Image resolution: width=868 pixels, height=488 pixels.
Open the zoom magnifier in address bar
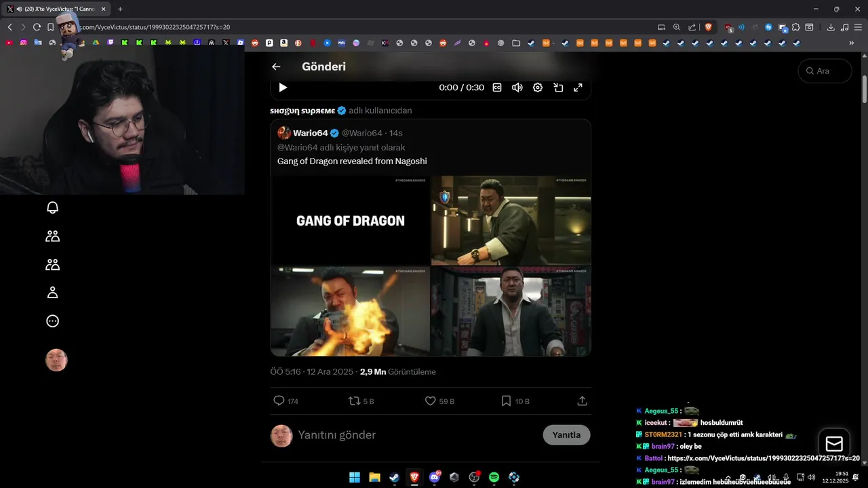(x=676, y=27)
